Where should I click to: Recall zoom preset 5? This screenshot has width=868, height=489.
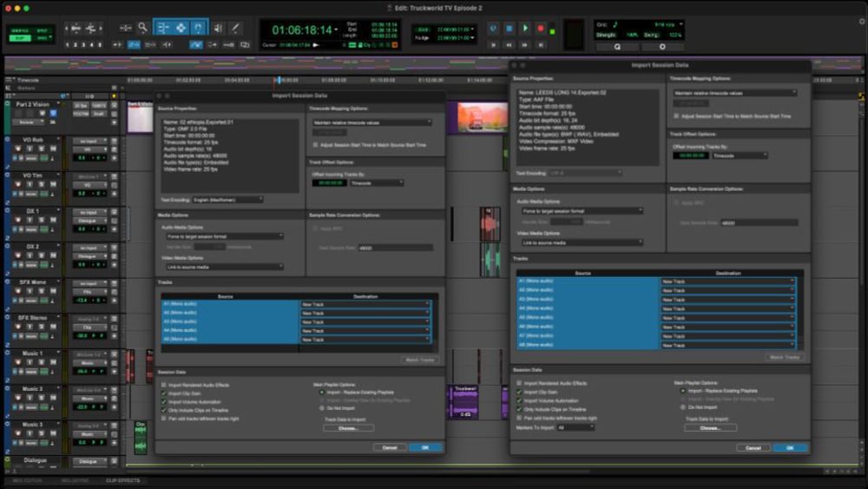100,45
